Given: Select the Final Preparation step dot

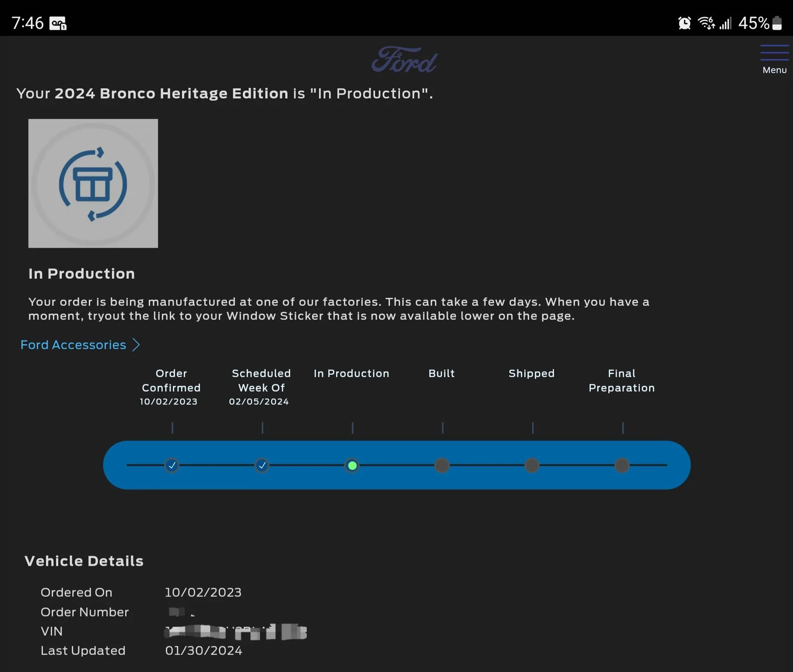Looking at the screenshot, I should click(x=622, y=465).
